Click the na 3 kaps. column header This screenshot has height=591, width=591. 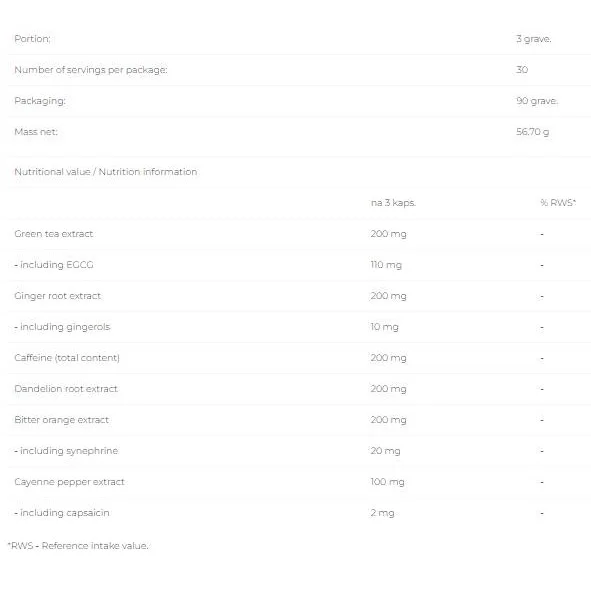pos(393,203)
